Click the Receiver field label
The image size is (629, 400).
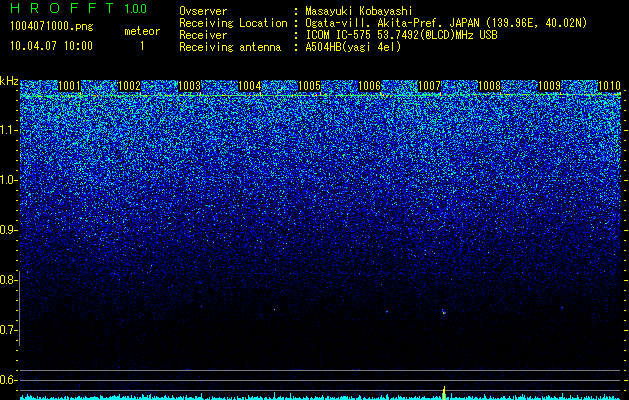(x=203, y=35)
